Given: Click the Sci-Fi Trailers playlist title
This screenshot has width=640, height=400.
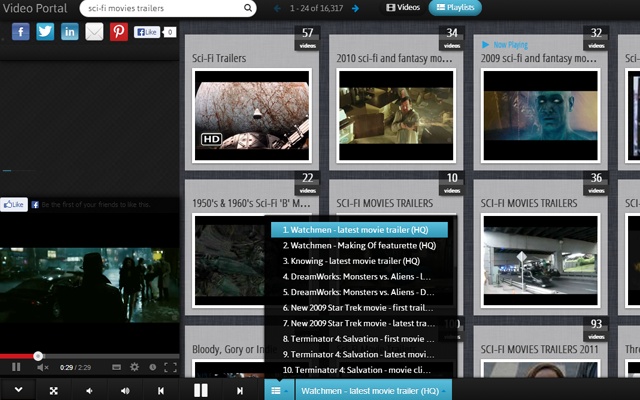Looking at the screenshot, I should click(219, 58).
